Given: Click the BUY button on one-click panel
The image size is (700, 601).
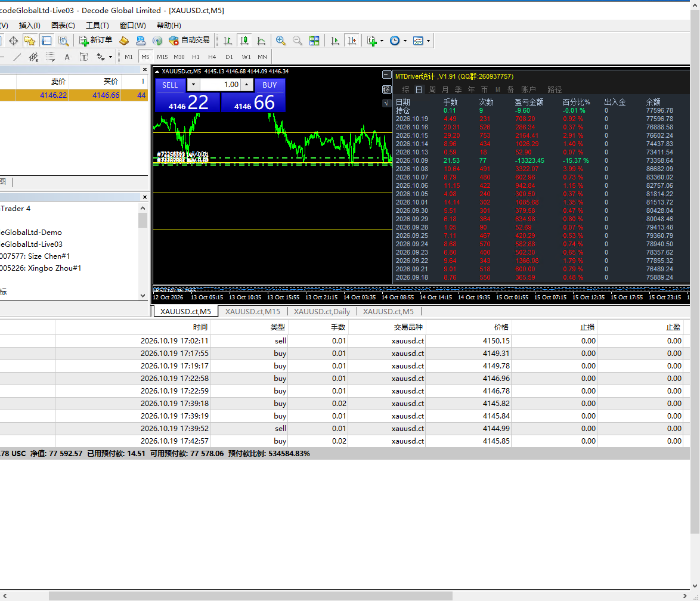Looking at the screenshot, I should (270, 85).
